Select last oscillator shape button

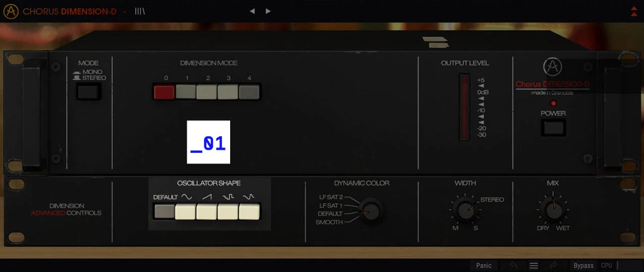coord(249,211)
